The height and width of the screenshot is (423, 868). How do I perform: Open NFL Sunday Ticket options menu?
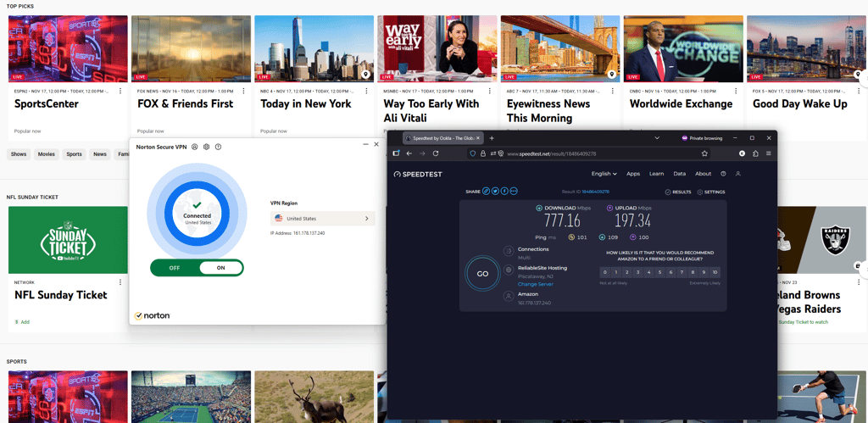click(x=120, y=281)
